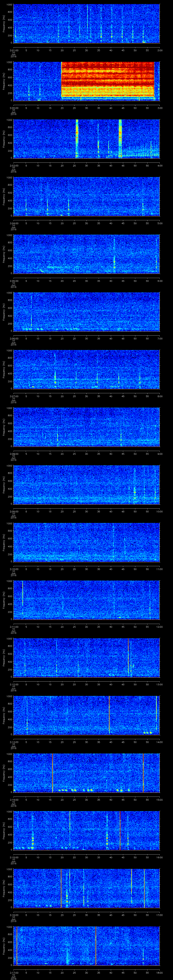This screenshot has height=980, width=173.
Task: Select the 9:00 end time label
Action: 160,454
